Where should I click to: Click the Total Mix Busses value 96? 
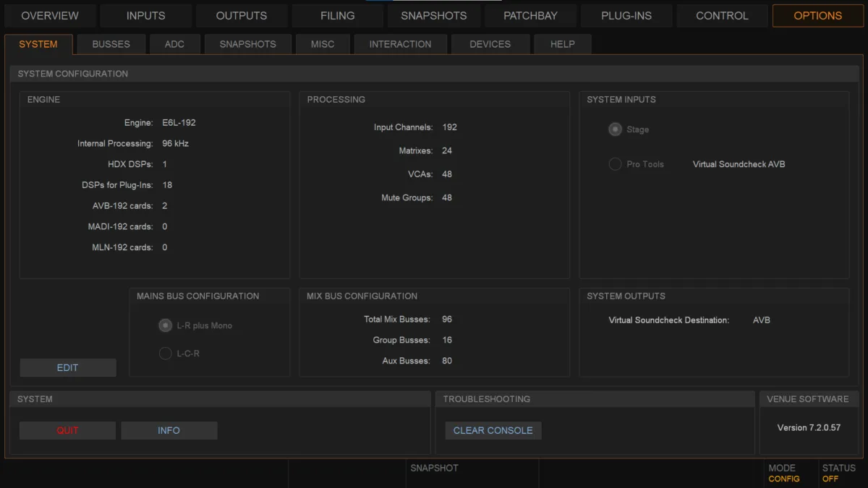pyautogui.click(x=447, y=319)
